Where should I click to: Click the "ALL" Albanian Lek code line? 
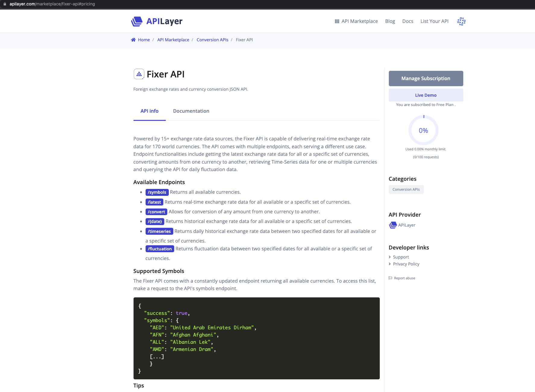pyautogui.click(x=181, y=342)
